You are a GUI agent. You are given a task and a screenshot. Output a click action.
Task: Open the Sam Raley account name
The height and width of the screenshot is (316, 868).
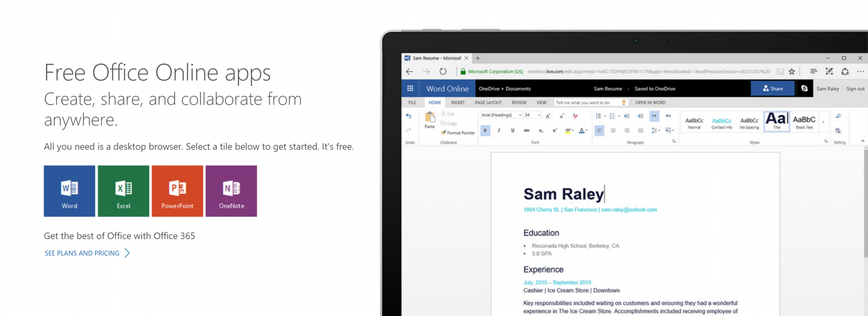coord(827,89)
